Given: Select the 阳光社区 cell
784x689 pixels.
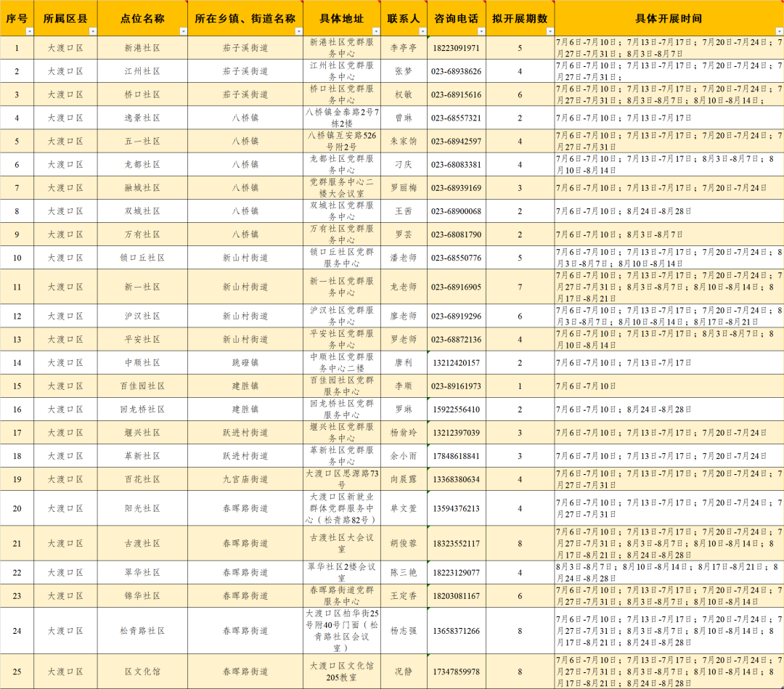Looking at the screenshot, I should pyautogui.click(x=142, y=508).
